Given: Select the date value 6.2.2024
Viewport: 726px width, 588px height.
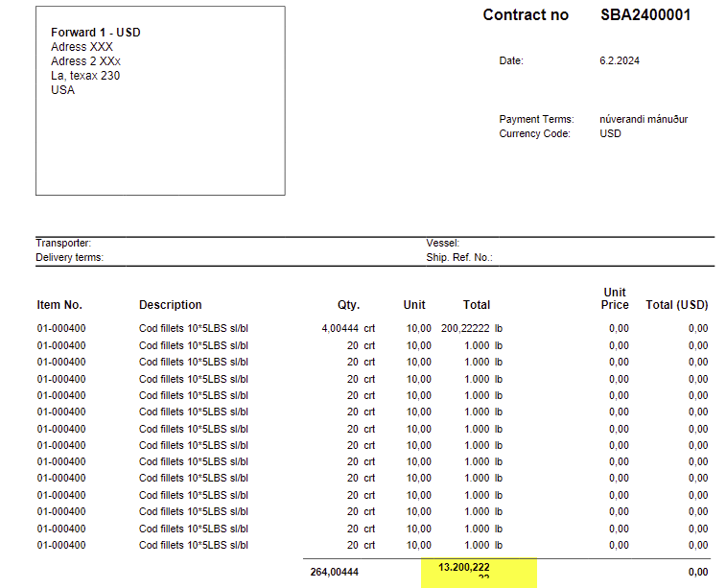Looking at the screenshot, I should pos(619,60).
